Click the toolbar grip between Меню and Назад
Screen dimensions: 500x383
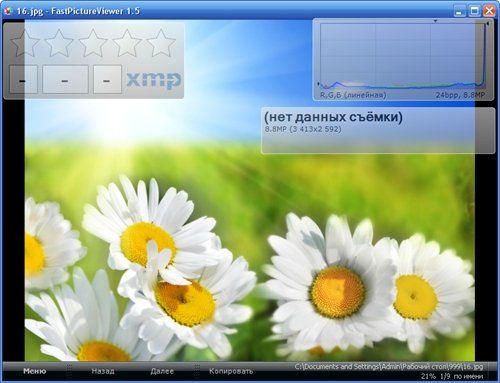69,371
